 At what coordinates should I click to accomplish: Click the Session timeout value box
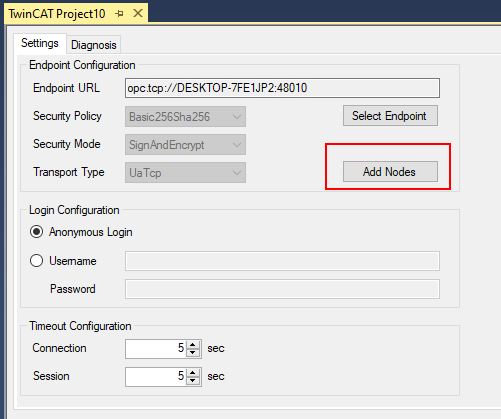156,377
